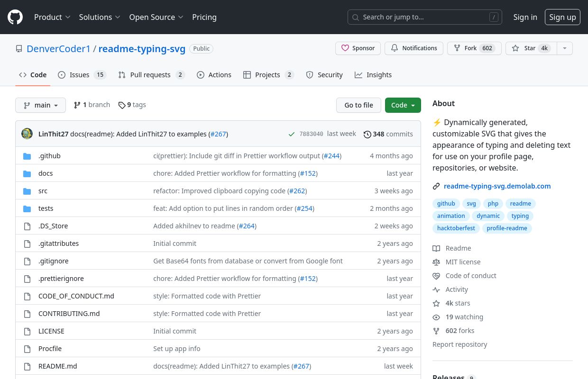Click the GitHub logo icon
Viewport: 588px width, 379px height.
[15, 17]
